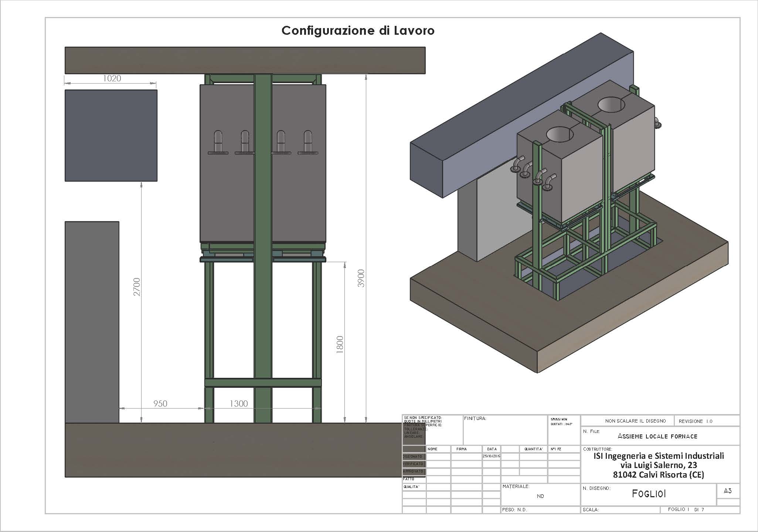Click "NON SCALARE IL DISEGNO" in title block
Viewport: 758px width, 532px height.
pos(636,421)
